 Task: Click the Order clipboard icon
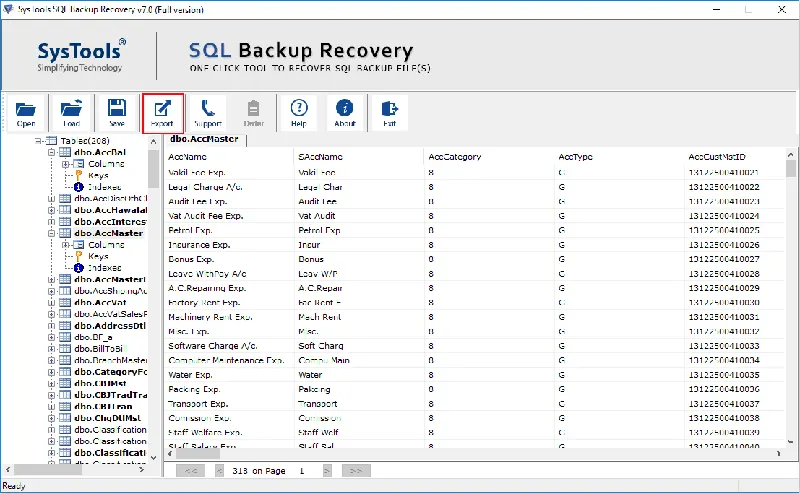tap(253, 113)
